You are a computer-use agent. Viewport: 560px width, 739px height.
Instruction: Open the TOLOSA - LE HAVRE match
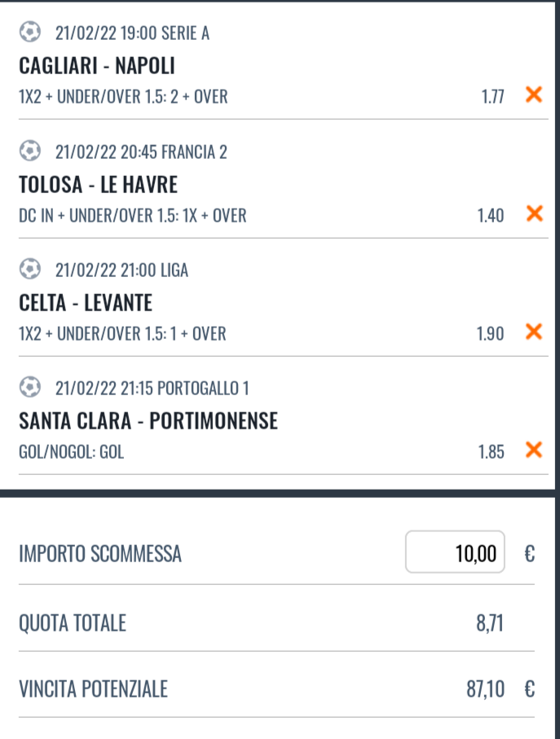click(98, 184)
